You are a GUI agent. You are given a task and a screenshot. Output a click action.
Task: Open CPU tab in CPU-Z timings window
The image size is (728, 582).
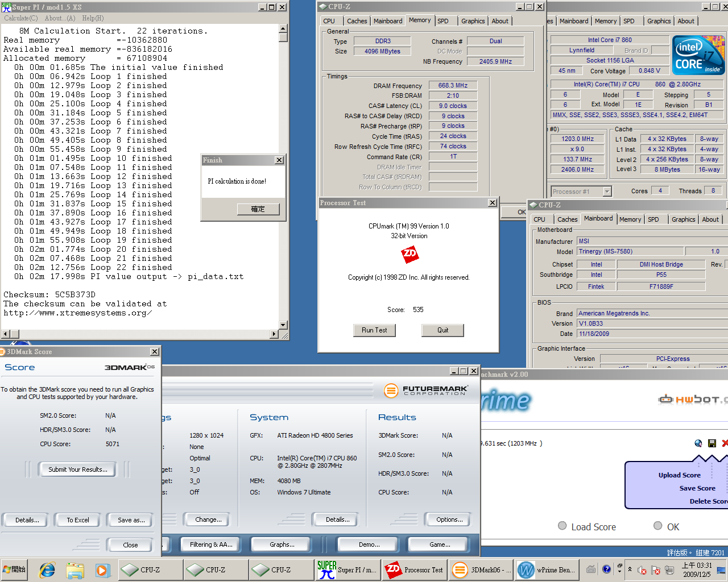tap(329, 21)
